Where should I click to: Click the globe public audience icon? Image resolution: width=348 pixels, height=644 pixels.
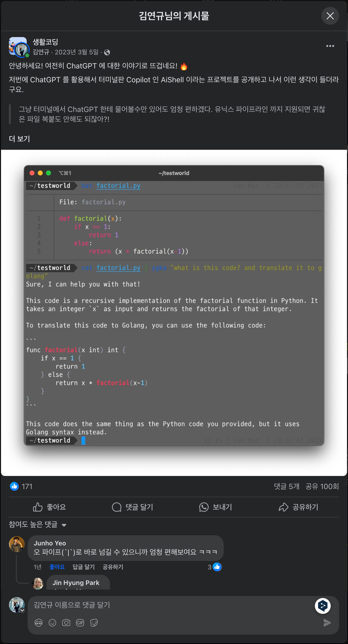click(107, 52)
